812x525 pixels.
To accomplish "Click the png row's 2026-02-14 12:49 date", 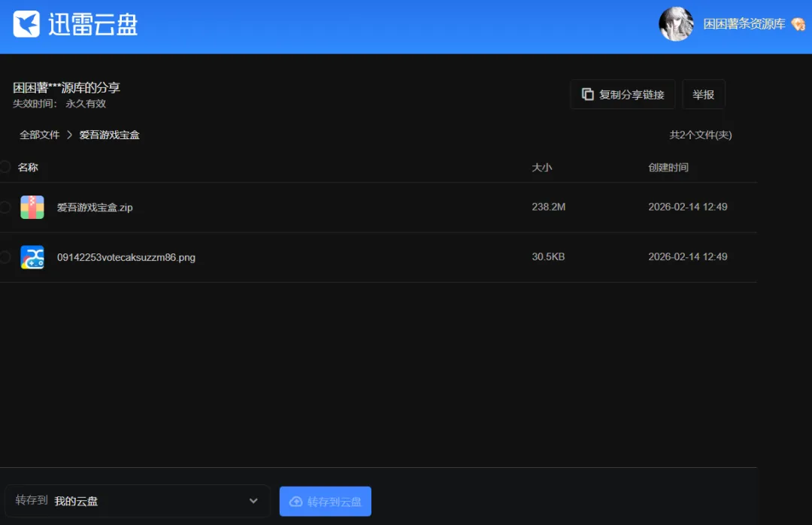I will 688,256.
